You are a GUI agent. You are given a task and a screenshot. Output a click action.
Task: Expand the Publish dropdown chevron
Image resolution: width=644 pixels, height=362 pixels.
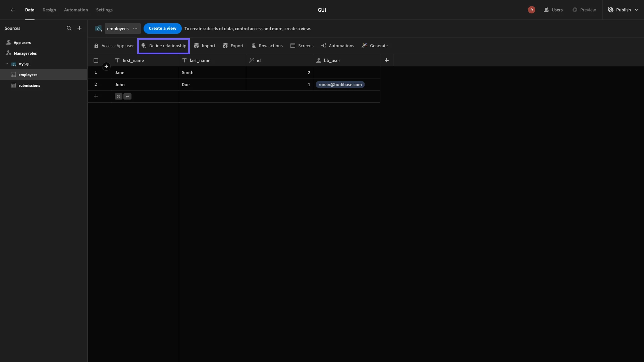[636, 10]
